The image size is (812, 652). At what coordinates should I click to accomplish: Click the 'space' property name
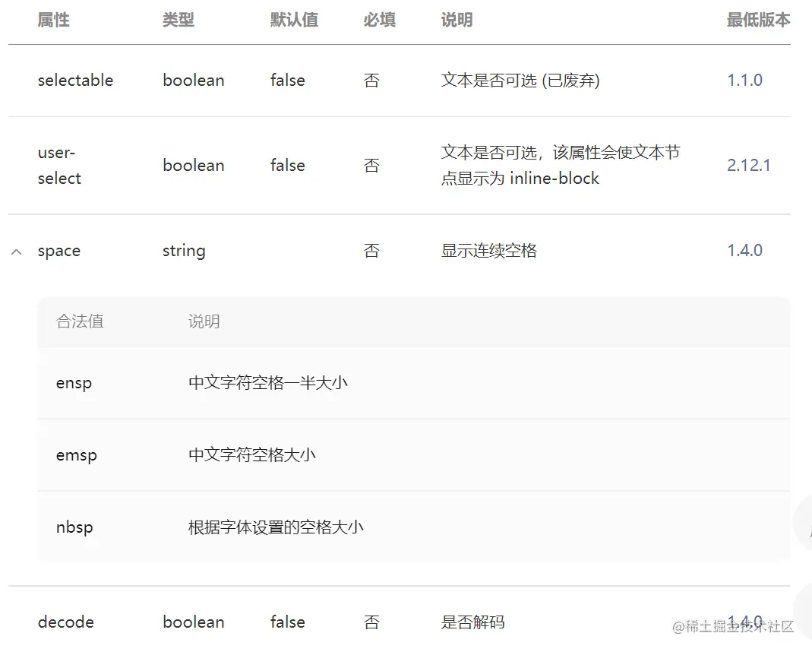pos(59,252)
